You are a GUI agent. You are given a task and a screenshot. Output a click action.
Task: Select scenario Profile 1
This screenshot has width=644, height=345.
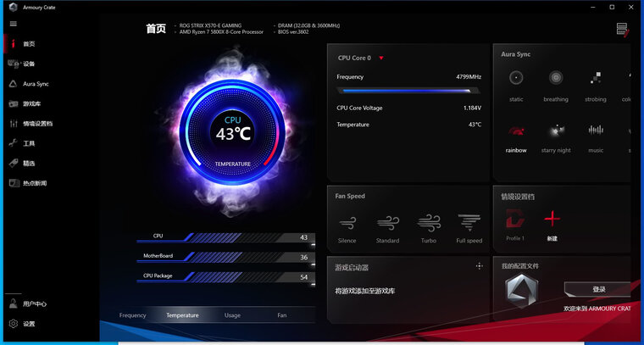[x=515, y=225]
